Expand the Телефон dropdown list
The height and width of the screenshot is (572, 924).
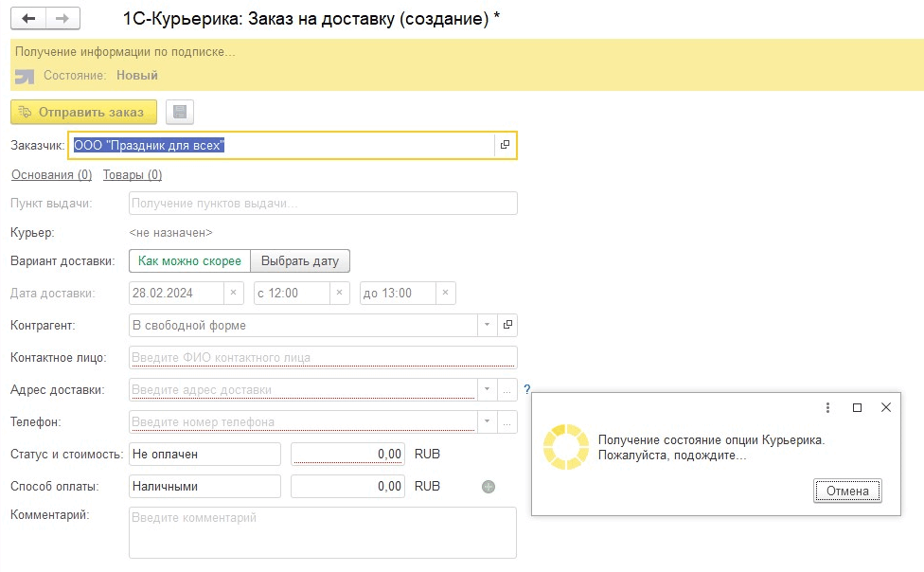487,422
